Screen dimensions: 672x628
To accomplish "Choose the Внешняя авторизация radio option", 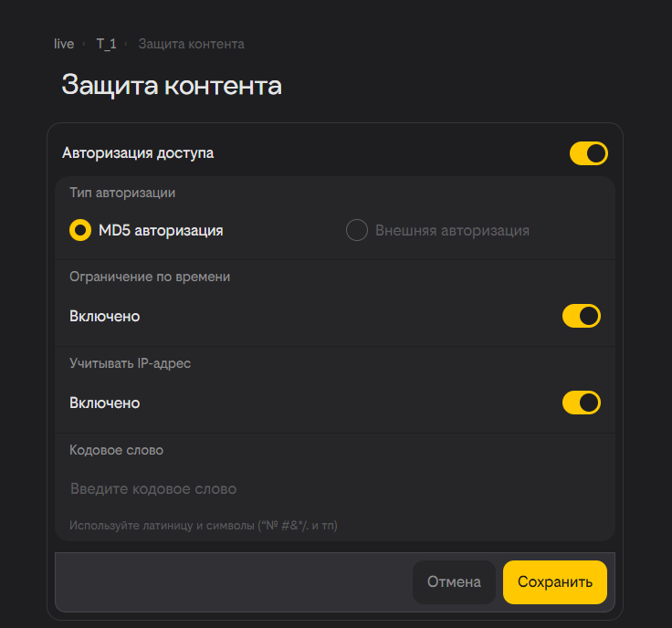I will click(357, 231).
